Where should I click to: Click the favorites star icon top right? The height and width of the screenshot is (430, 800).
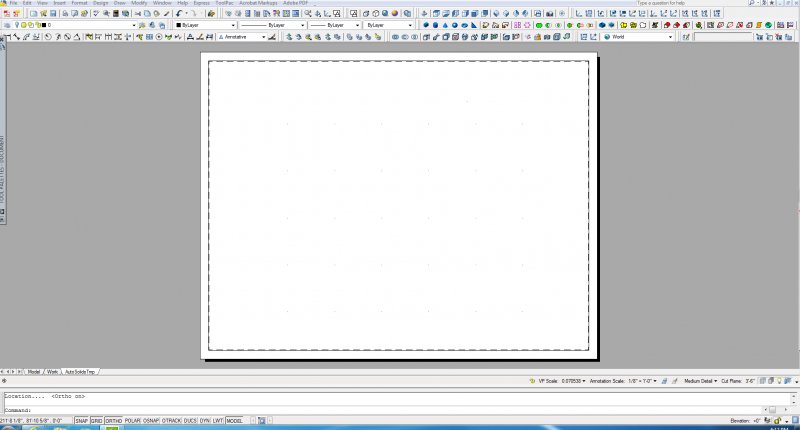(772, 3)
